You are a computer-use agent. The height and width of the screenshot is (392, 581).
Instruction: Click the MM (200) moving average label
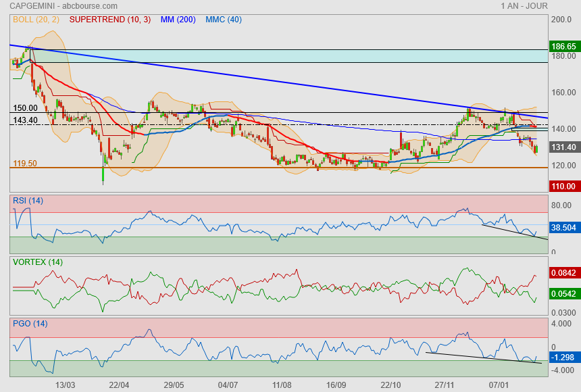(x=178, y=20)
